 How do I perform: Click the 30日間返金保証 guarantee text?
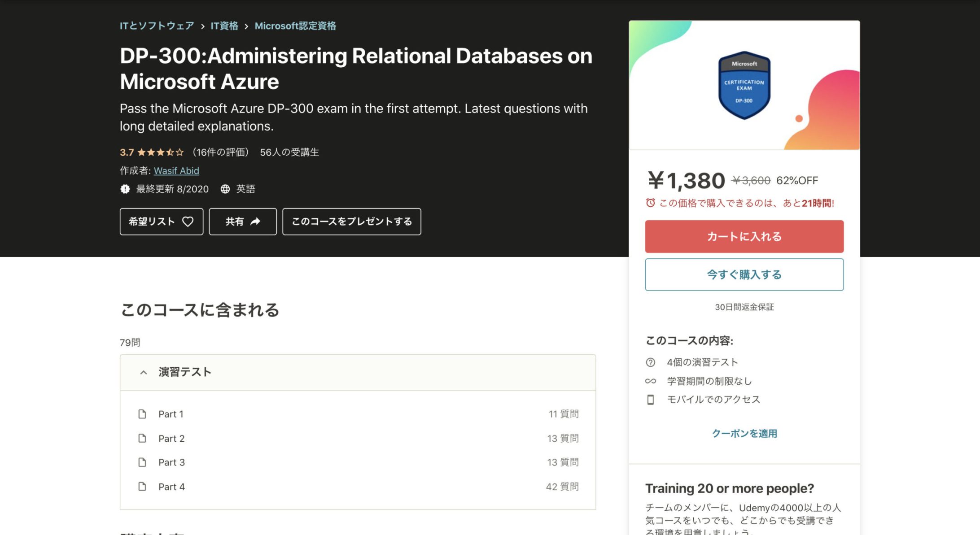pos(744,307)
